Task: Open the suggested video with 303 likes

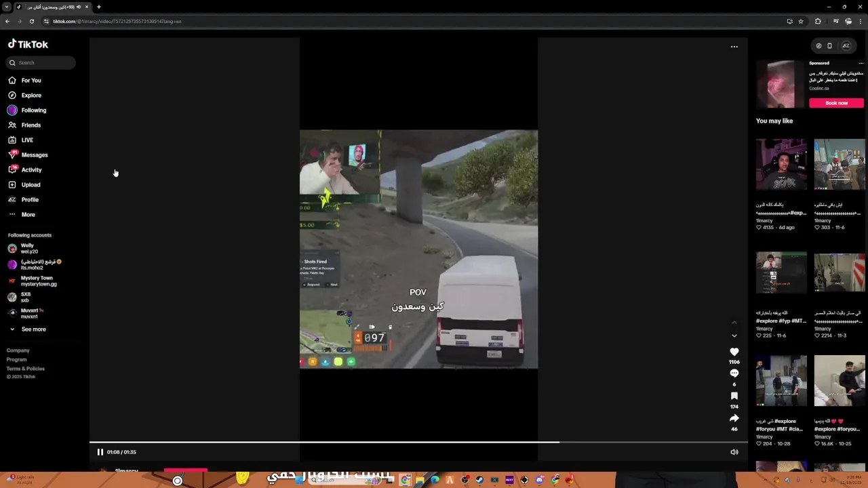Action: (840, 165)
